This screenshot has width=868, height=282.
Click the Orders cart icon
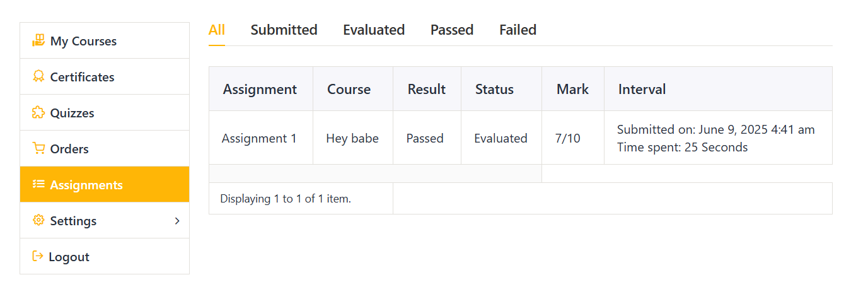coord(38,148)
